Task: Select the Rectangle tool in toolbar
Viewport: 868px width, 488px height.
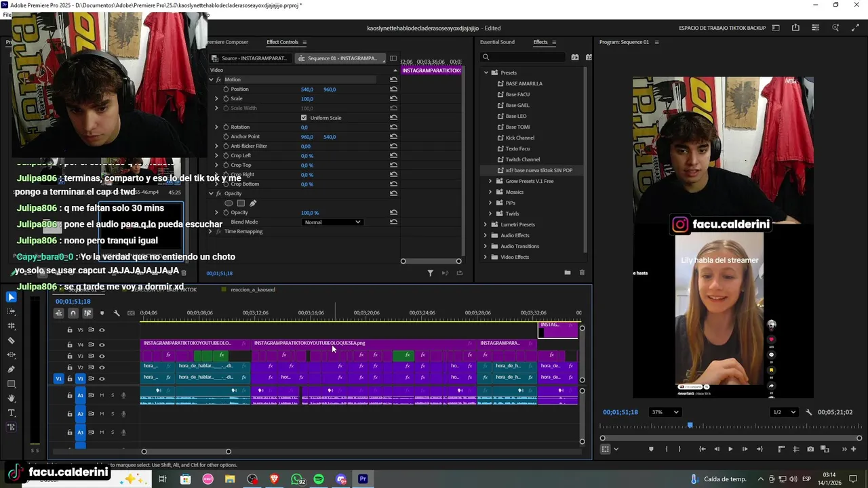Action: point(11,384)
